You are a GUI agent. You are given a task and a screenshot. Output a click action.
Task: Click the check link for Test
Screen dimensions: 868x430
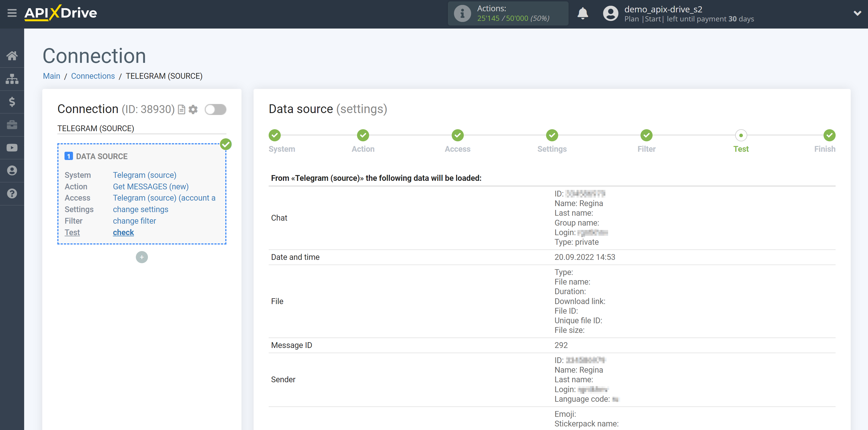(123, 232)
